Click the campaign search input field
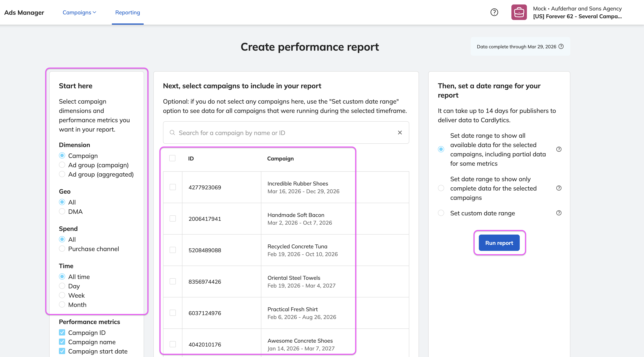 click(285, 133)
